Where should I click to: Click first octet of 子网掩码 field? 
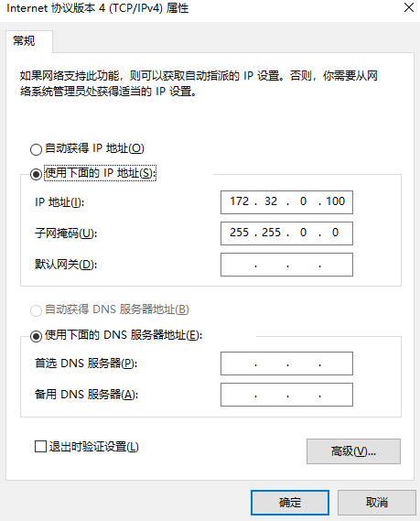click(239, 233)
